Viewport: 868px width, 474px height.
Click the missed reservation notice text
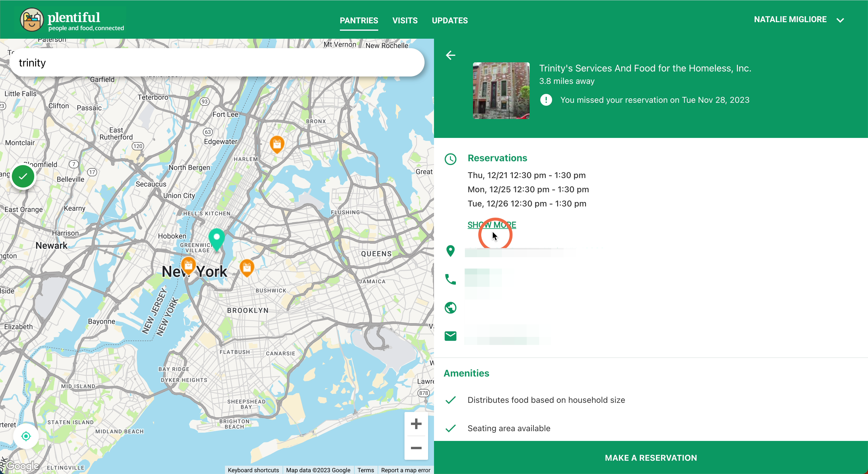tap(655, 100)
